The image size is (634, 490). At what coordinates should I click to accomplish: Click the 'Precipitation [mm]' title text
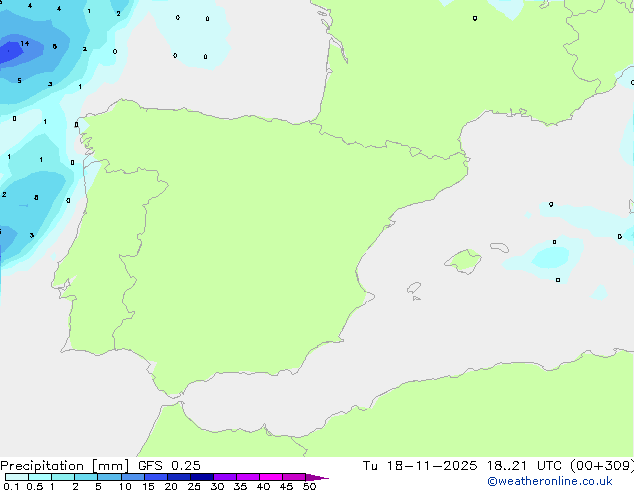[64, 466]
